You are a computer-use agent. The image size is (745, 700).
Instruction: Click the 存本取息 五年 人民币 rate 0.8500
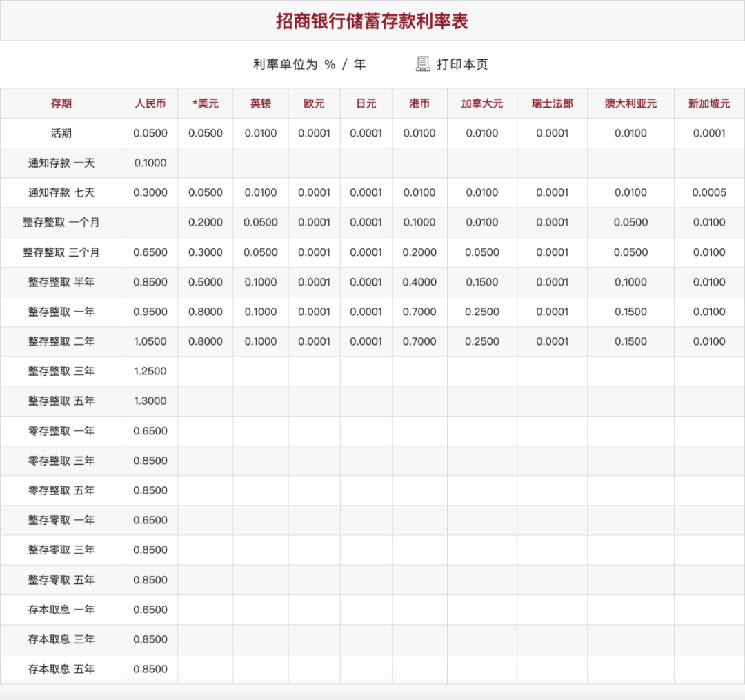pos(150,669)
